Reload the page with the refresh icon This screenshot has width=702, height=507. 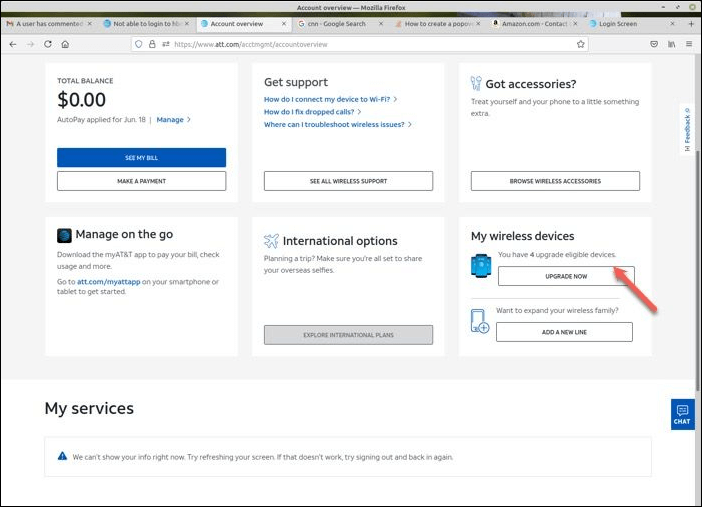(x=47, y=44)
